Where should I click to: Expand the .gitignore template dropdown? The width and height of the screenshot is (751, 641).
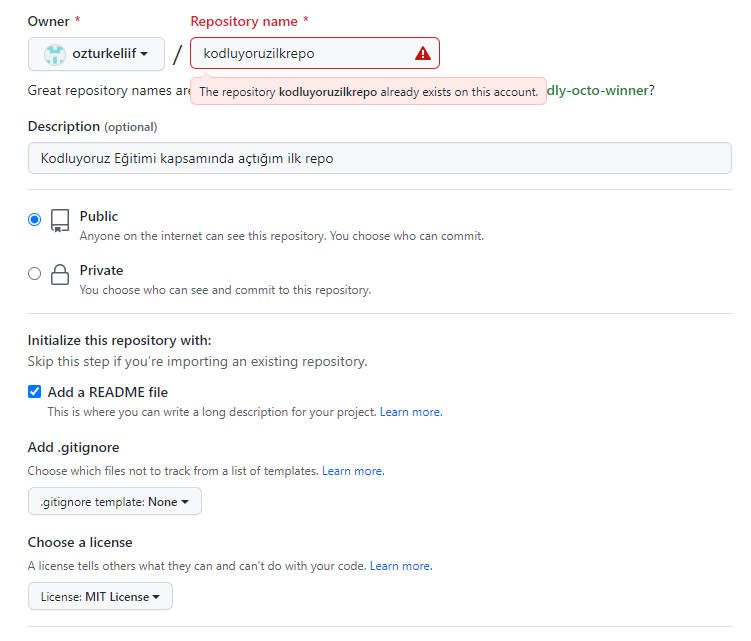pos(114,502)
